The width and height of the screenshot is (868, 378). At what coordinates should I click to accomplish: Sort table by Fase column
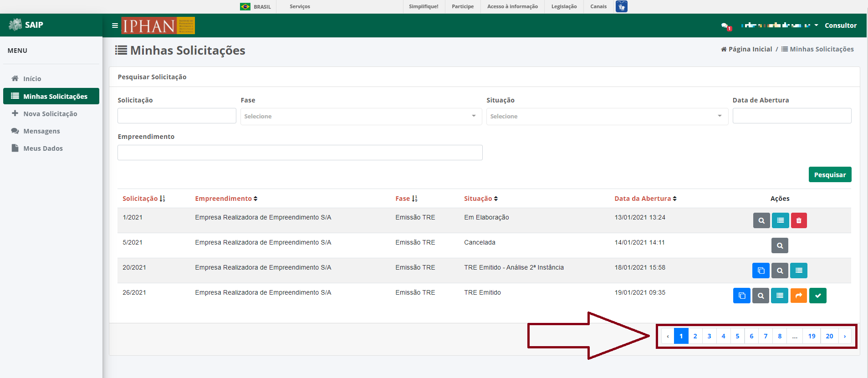tap(406, 199)
